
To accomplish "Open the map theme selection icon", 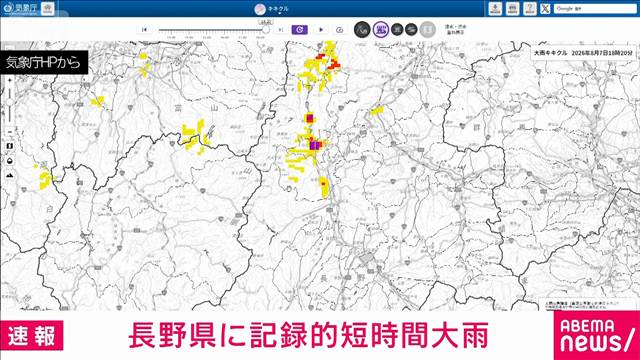I will pos(10,146).
